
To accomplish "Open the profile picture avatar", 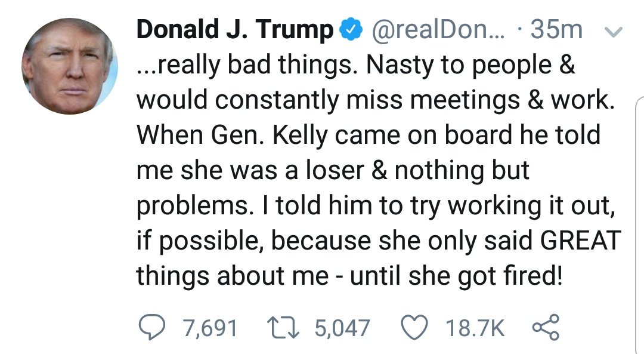I will click(70, 66).
